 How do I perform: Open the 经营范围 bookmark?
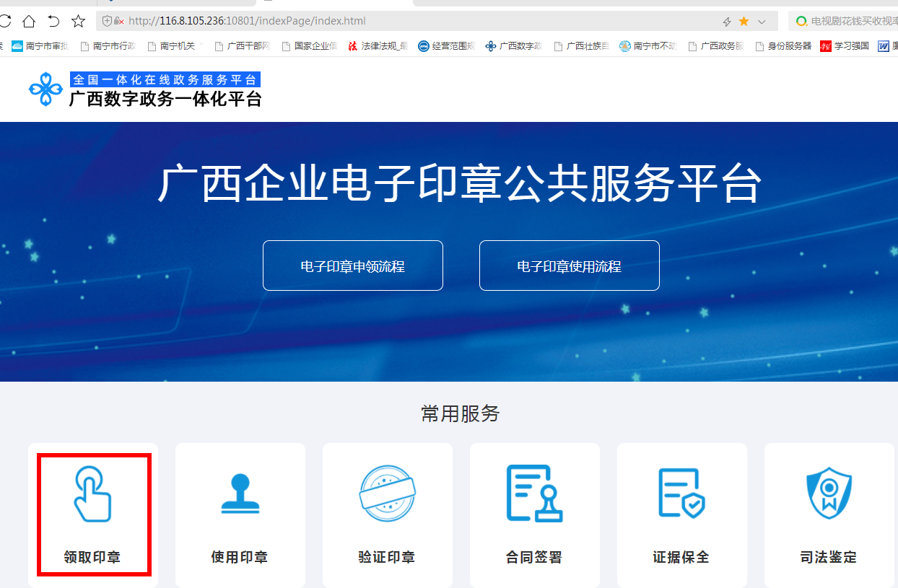point(446,46)
